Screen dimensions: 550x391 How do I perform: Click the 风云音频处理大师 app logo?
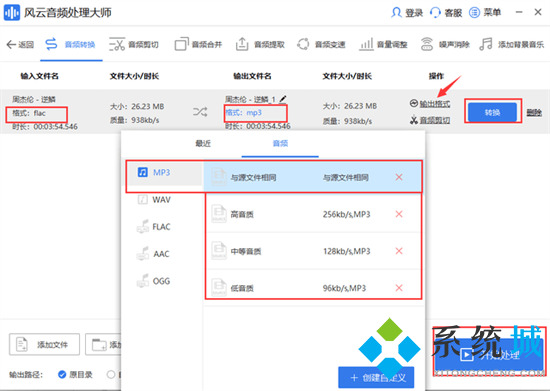click(x=12, y=13)
